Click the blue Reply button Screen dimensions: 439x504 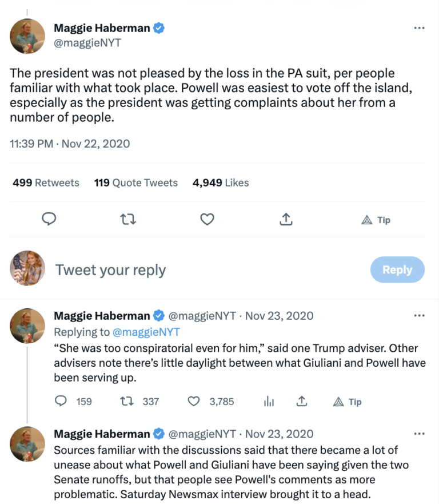[397, 270]
